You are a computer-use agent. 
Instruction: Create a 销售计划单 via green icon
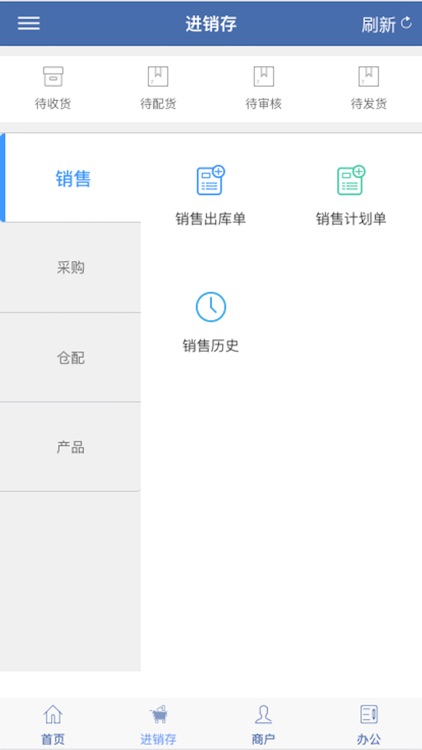351,180
